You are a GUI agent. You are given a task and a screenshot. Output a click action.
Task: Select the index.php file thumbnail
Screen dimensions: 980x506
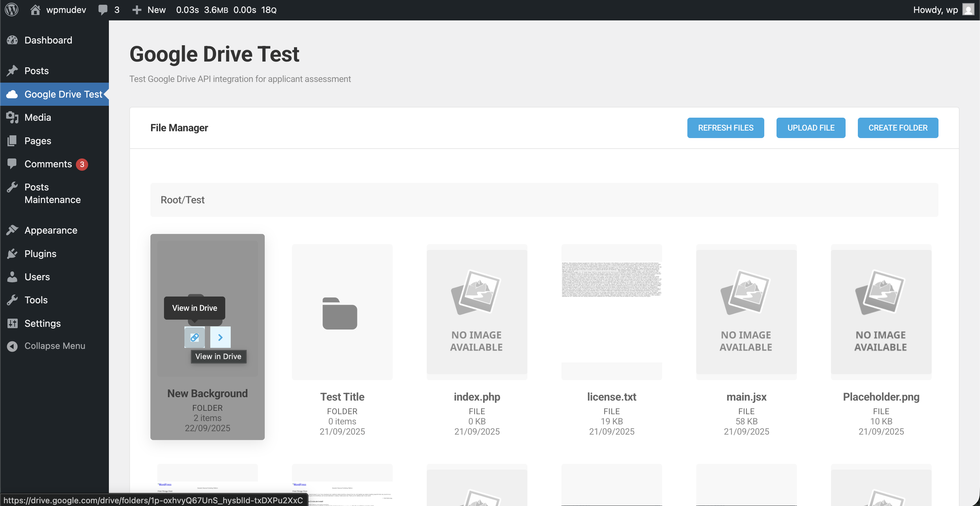point(477,312)
